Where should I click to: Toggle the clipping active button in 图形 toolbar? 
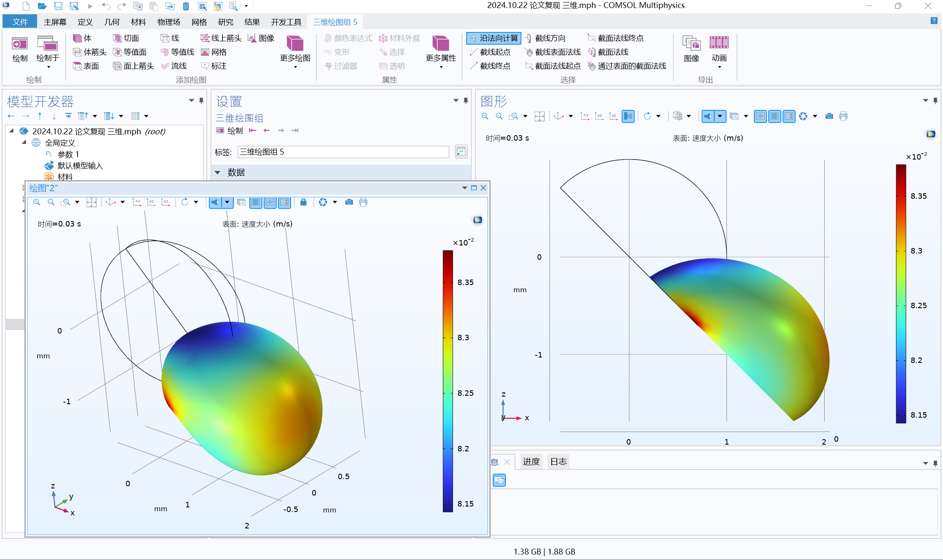click(x=628, y=116)
